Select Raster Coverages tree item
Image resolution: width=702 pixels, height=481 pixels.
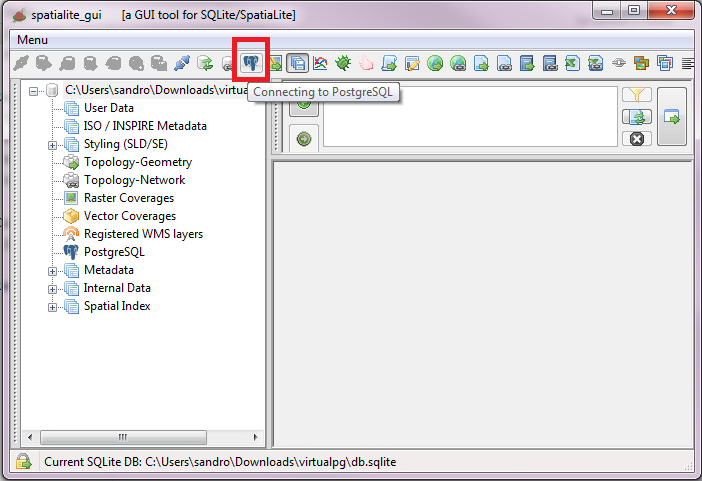tap(129, 198)
